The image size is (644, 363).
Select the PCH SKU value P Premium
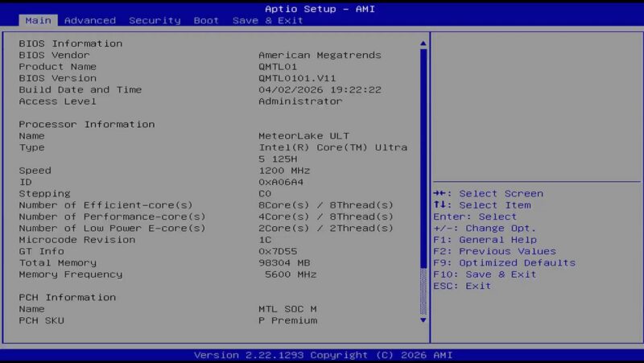click(x=287, y=320)
